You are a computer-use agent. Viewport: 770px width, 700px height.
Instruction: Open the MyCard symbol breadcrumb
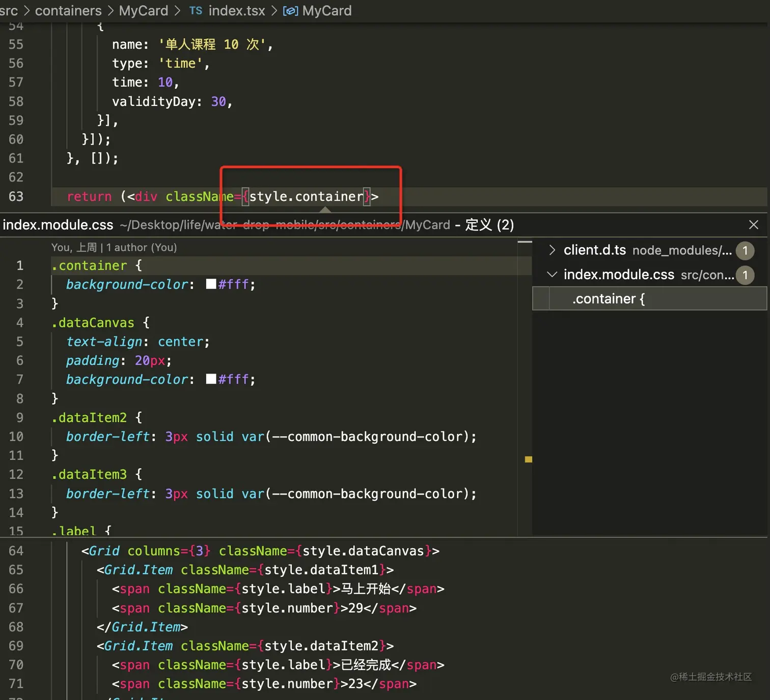[x=327, y=10]
